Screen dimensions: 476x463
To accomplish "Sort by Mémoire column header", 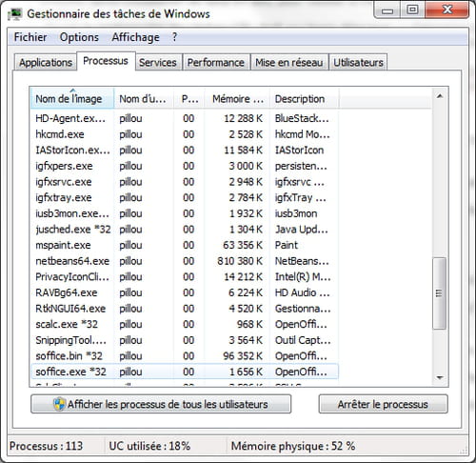I will click(x=237, y=99).
